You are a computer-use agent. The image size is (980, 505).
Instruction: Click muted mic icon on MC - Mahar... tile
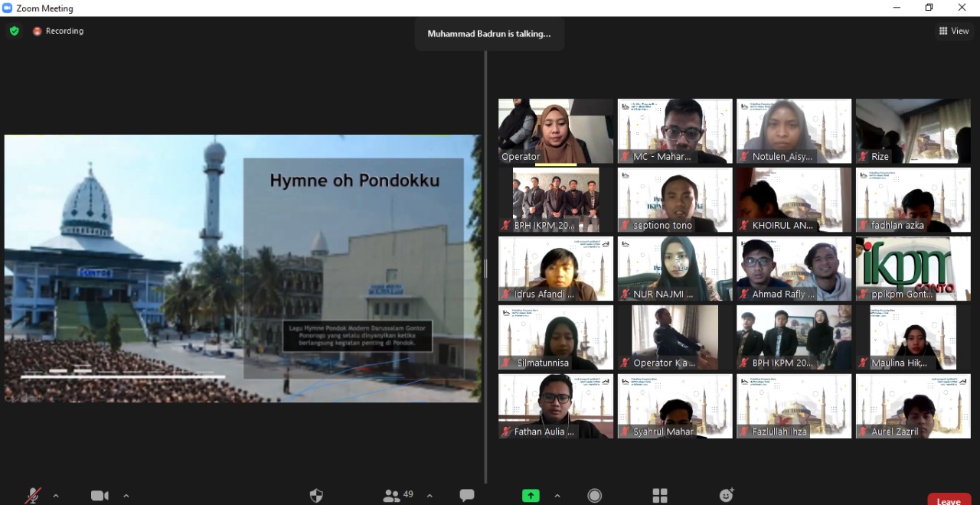point(625,156)
